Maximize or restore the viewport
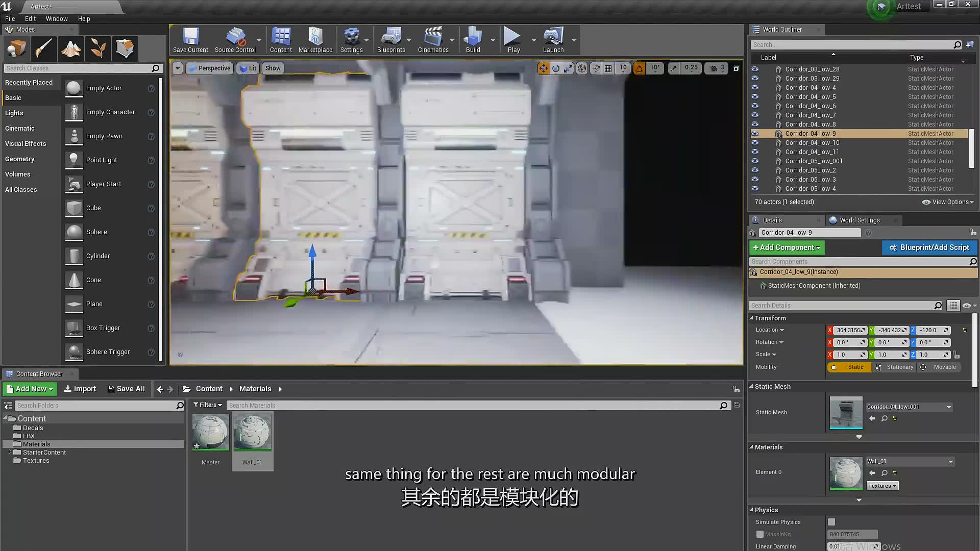Image resolution: width=980 pixels, height=551 pixels. coord(736,68)
